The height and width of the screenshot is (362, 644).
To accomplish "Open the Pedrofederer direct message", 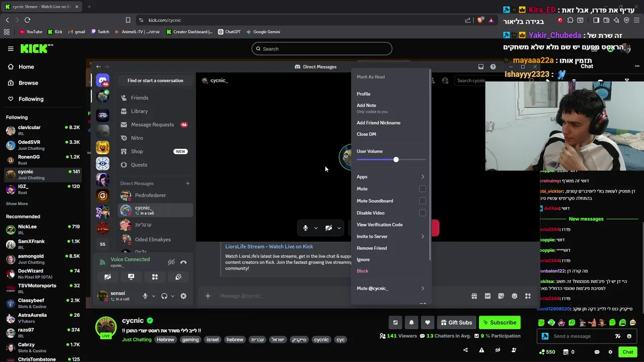I will [155, 196].
